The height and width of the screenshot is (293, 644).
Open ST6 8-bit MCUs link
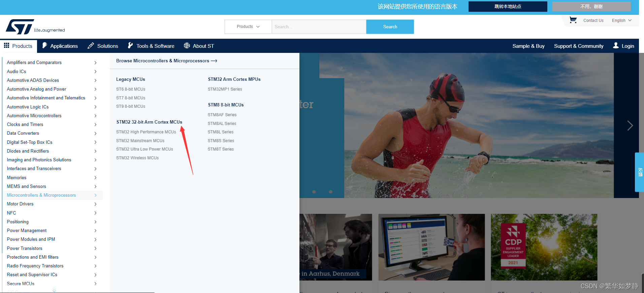coord(131,89)
